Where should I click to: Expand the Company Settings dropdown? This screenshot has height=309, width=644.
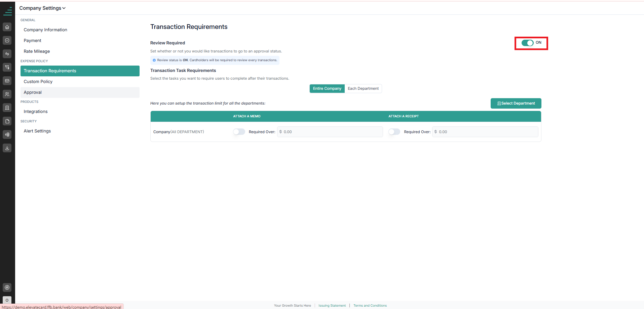42,8
